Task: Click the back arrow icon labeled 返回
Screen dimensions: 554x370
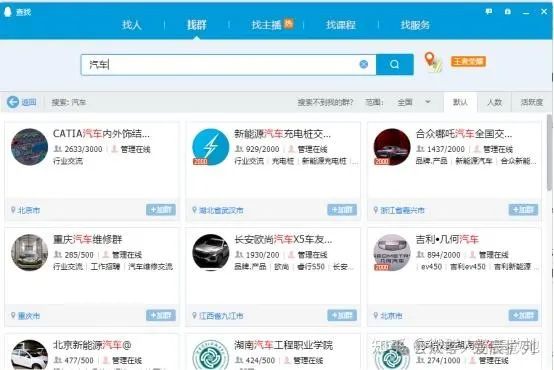Action: [x=13, y=102]
